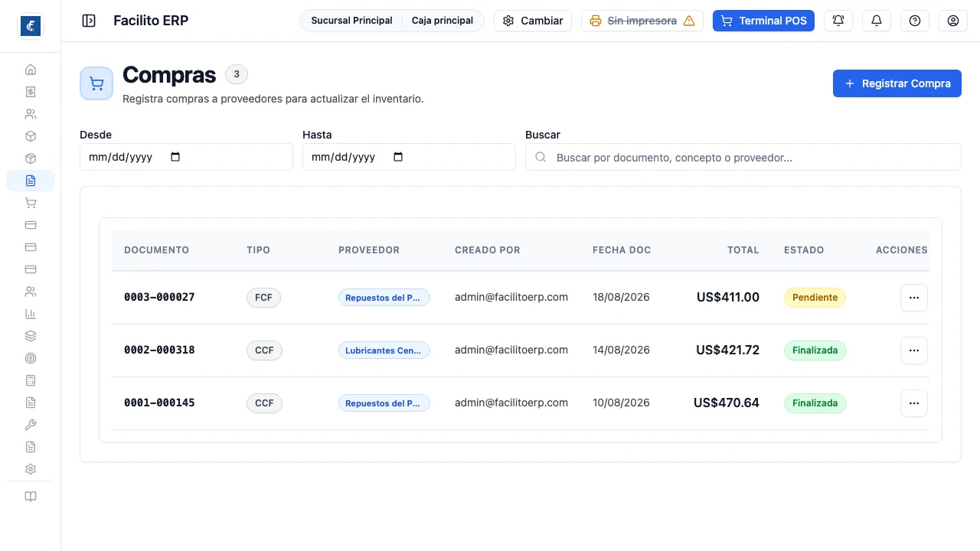980x551 pixels.
Task: Click the Sucursal Principal label
Action: click(351, 21)
